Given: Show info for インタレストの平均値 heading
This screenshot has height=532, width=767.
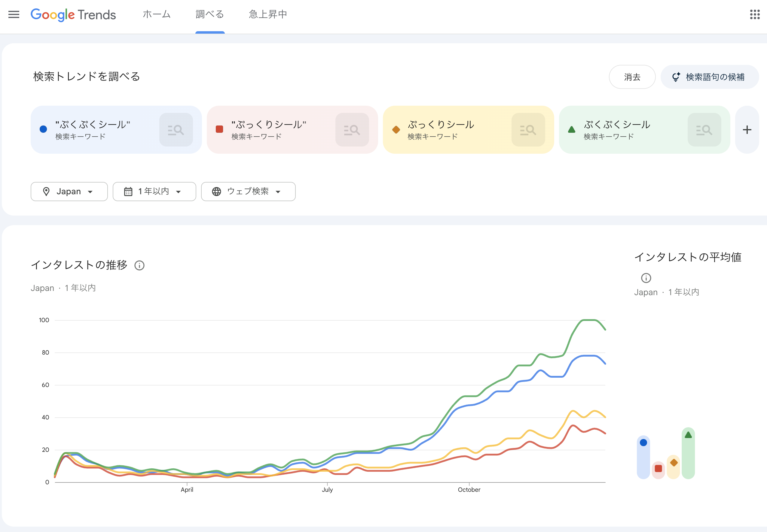Looking at the screenshot, I should [646, 278].
